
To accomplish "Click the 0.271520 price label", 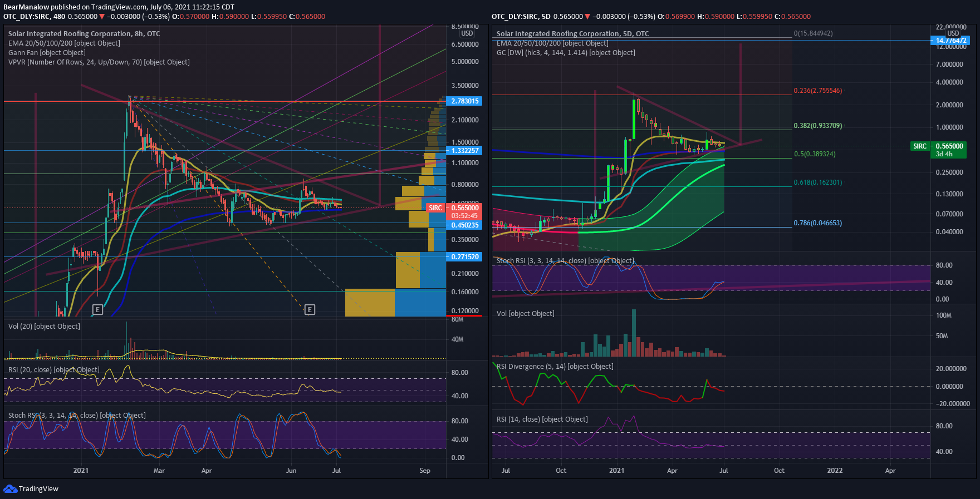I will [465, 257].
